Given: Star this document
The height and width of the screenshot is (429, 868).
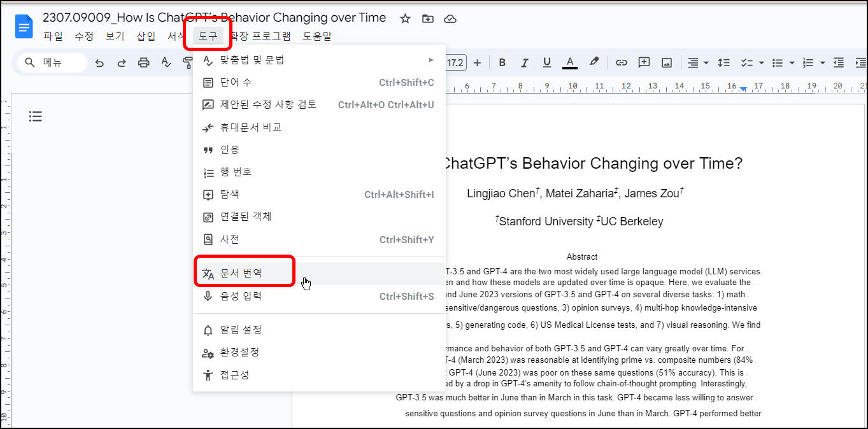Looking at the screenshot, I should (x=404, y=18).
